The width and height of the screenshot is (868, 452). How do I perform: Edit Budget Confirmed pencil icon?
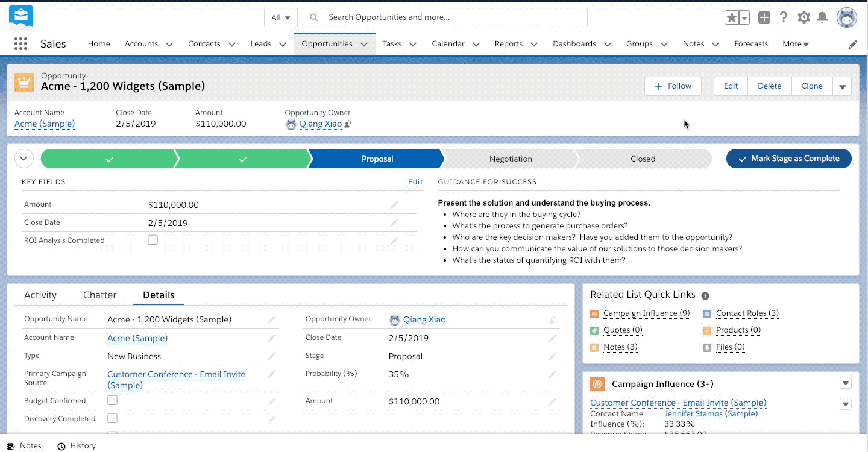[272, 401]
